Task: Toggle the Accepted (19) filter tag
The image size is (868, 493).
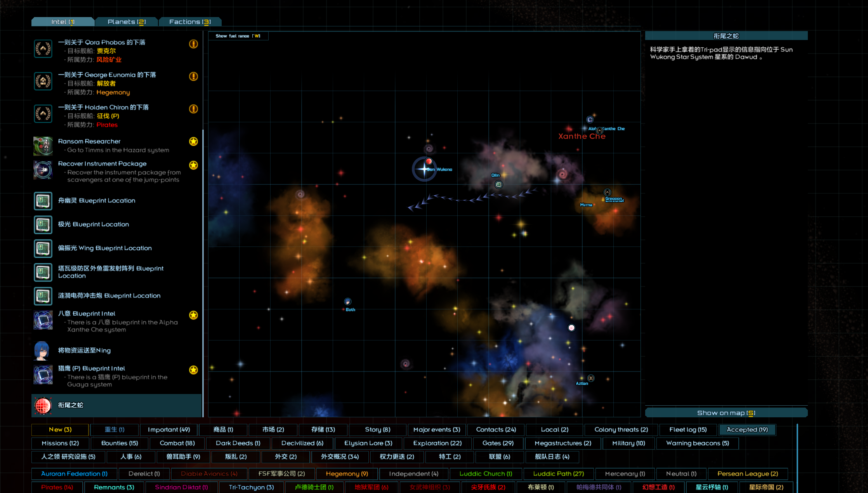Action: (x=747, y=429)
